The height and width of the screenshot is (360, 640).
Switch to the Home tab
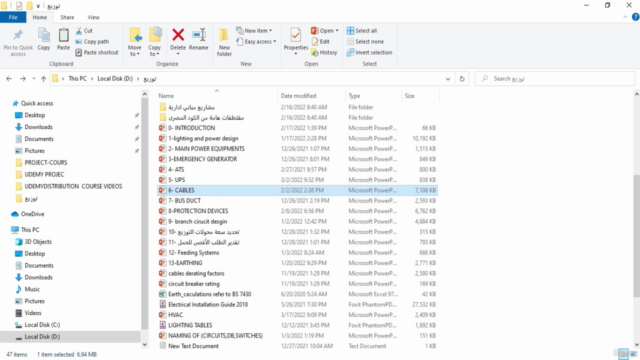pyautogui.click(x=40, y=17)
